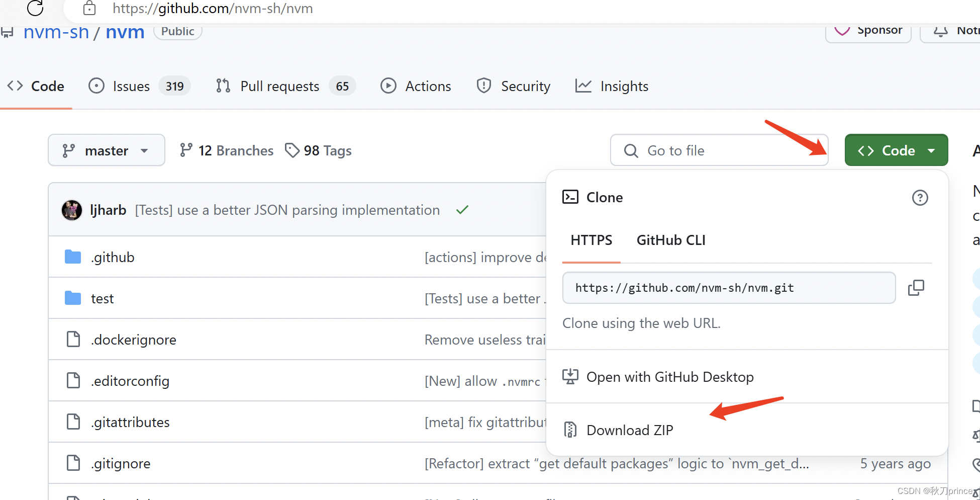This screenshot has height=500, width=980.
Task: Click the GitHub Desktop download icon
Action: click(x=570, y=376)
